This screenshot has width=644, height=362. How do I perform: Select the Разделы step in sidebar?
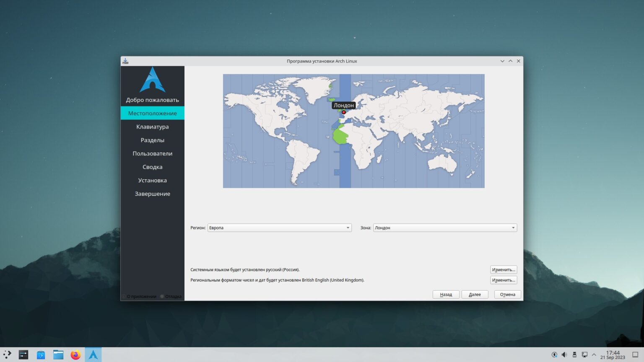pos(153,140)
